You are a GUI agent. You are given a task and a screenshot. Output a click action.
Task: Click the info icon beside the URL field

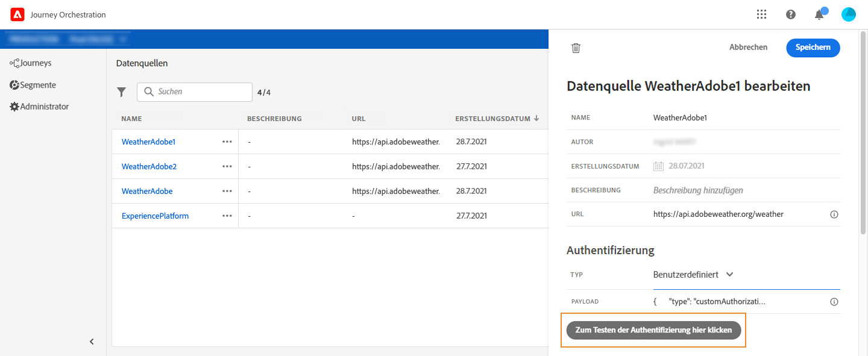(834, 214)
